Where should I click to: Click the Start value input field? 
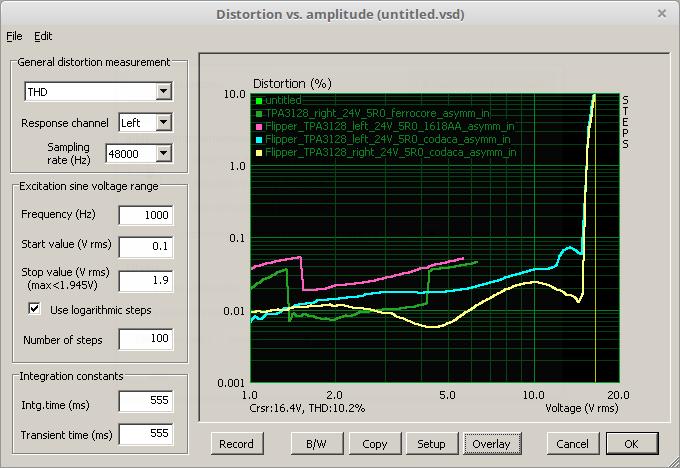coord(145,245)
